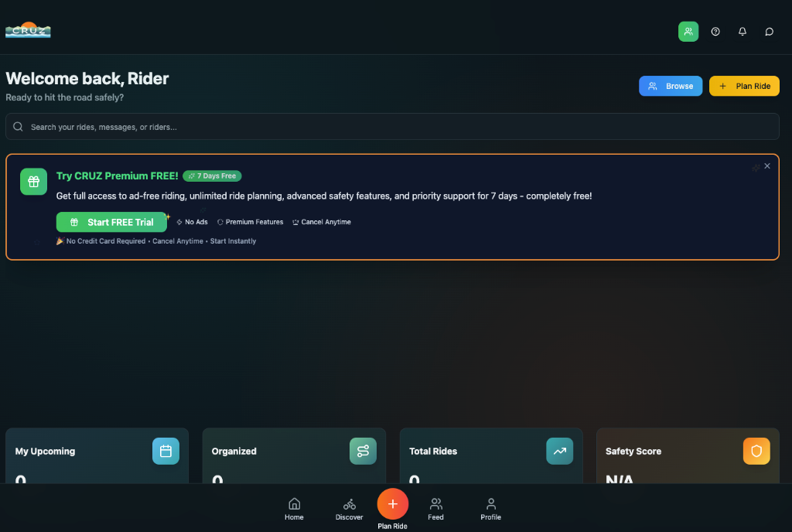The width and height of the screenshot is (792, 532).
Task: Click the No Credit Card Required text
Action: [x=105, y=241]
